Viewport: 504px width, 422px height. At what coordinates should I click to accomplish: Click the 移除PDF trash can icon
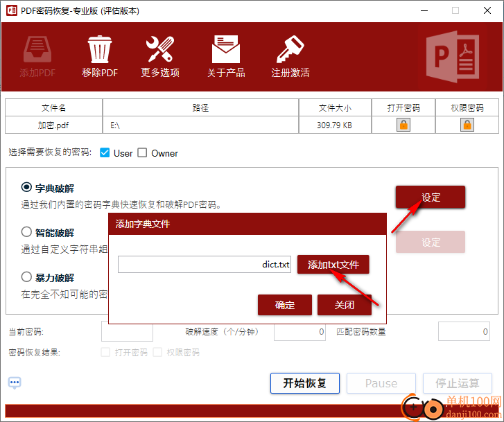(x=100, y=49)
